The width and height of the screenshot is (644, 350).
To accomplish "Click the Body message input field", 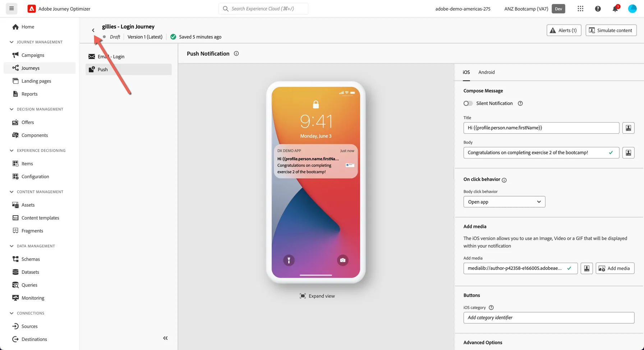I will pyautogui.click(x=541, y=153).
